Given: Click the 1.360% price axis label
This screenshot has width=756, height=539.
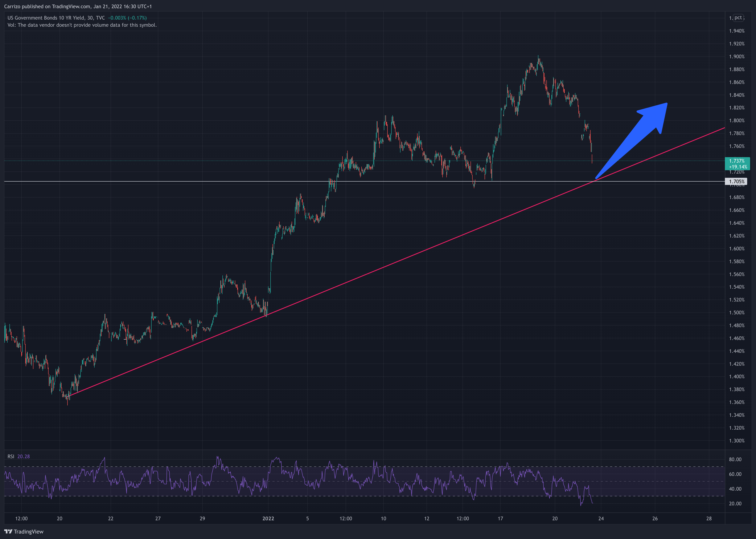Looking at the screenshot, I should click(737, 402).
